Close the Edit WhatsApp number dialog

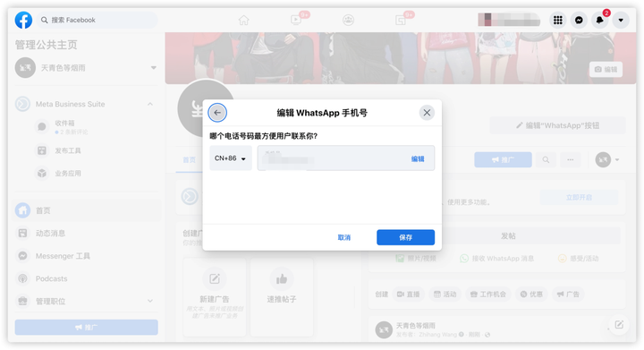pyautogui.click(x=427, y=113)
